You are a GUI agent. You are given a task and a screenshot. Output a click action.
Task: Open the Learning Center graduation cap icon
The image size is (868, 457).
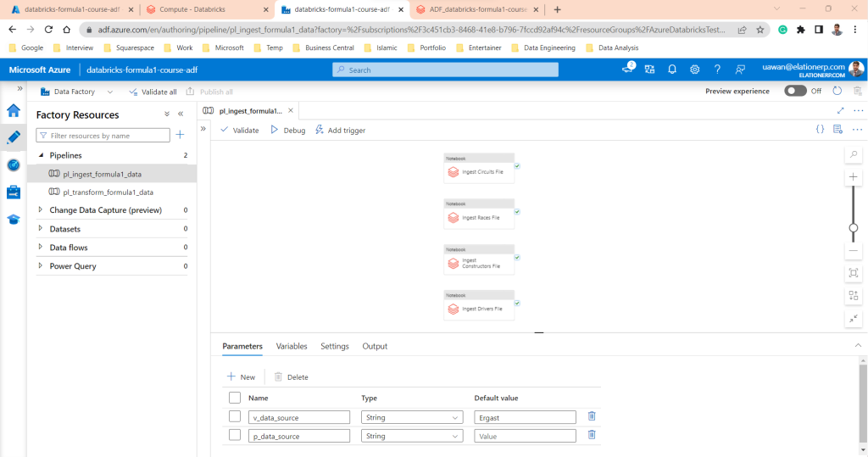[x=14, y=220]
